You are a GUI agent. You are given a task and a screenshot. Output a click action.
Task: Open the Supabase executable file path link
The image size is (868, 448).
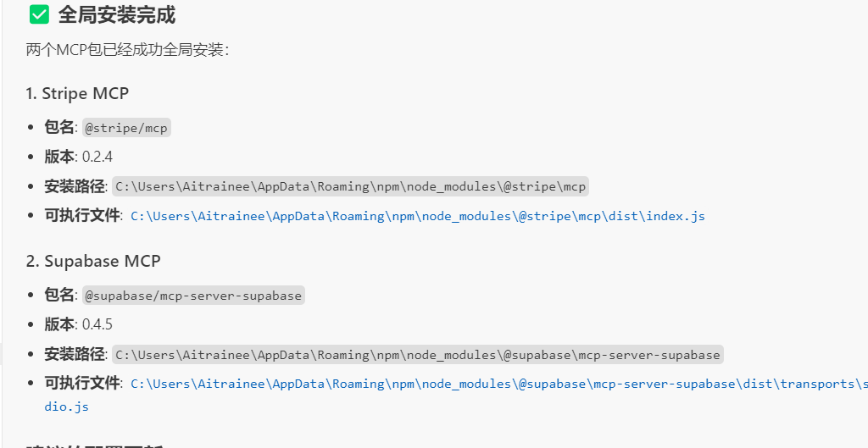498,384
